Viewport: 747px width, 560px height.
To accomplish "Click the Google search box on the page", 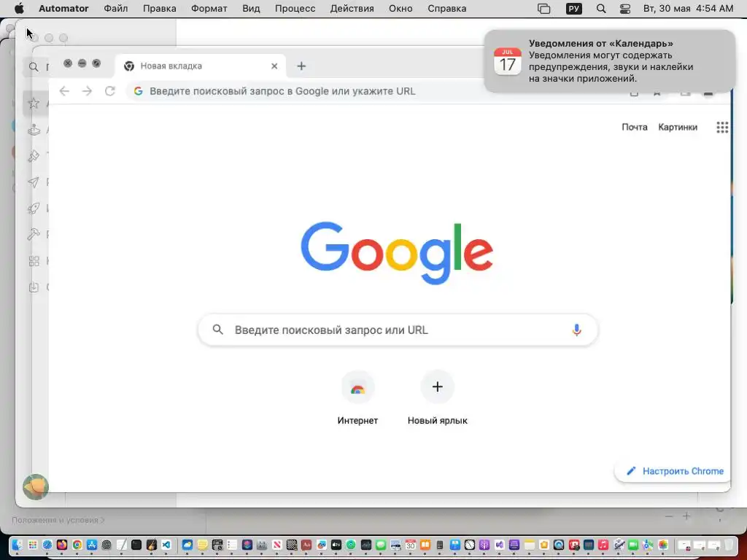I will click(x=398, y=330).
